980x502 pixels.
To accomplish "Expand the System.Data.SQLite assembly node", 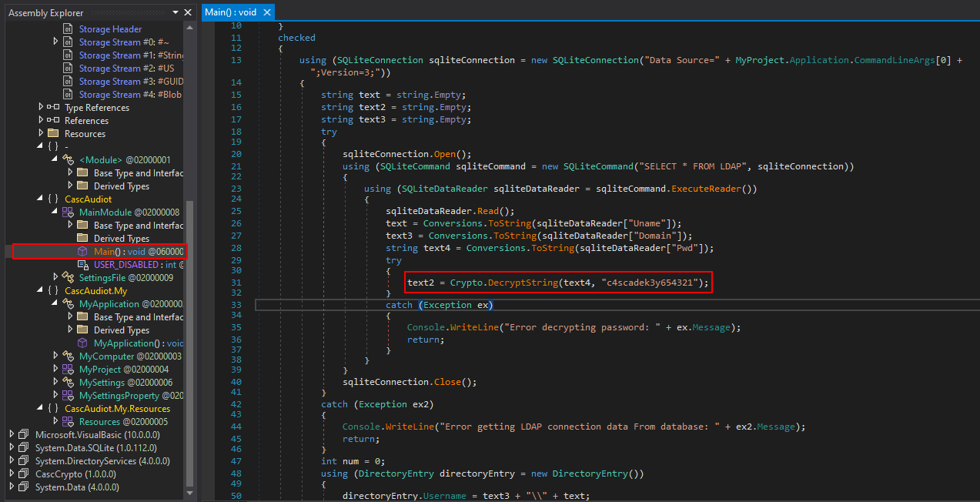I will pos(12,448).
